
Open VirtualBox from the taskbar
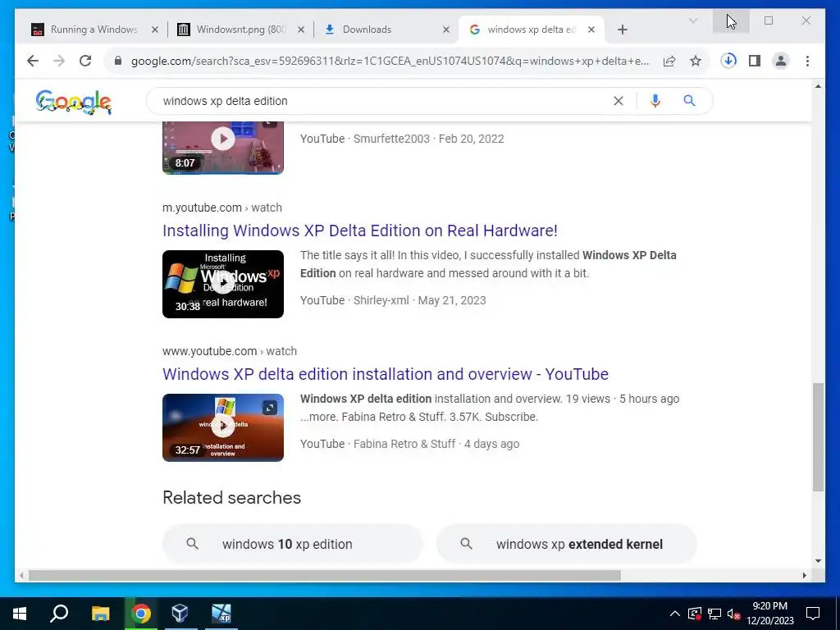tap(180, 614)
